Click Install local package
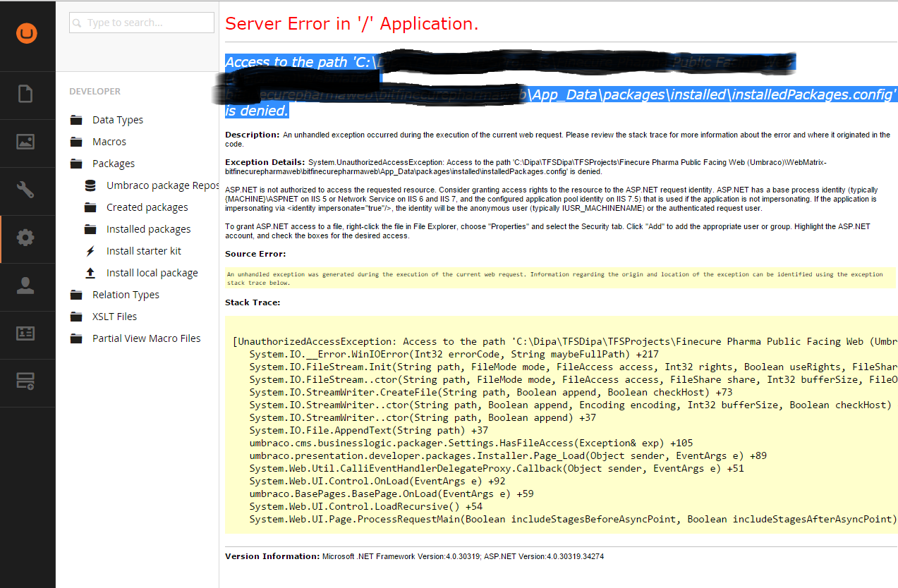Viewport: 898px width, 588px height. [x=152, y=273]
